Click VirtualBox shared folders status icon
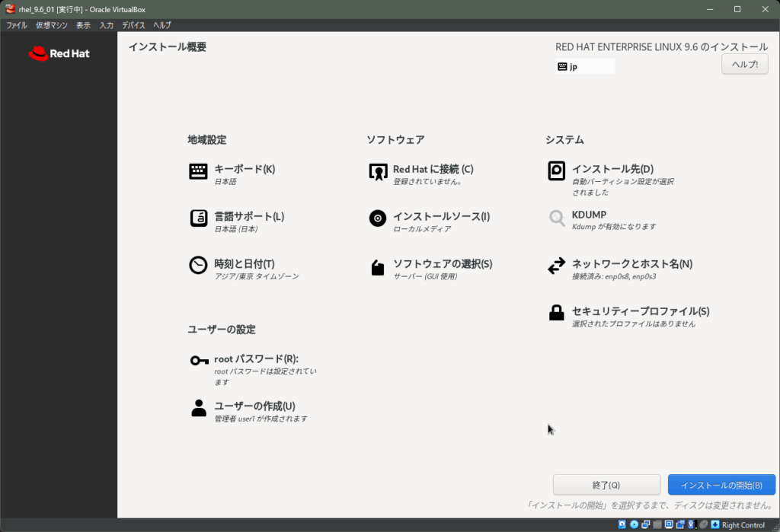 (657, 524)
